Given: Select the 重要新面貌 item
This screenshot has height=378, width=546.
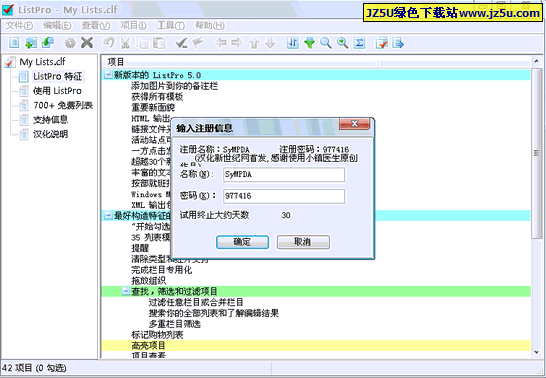Looking at the screenshot, I should pyautogui.click(x=153, y=108).
